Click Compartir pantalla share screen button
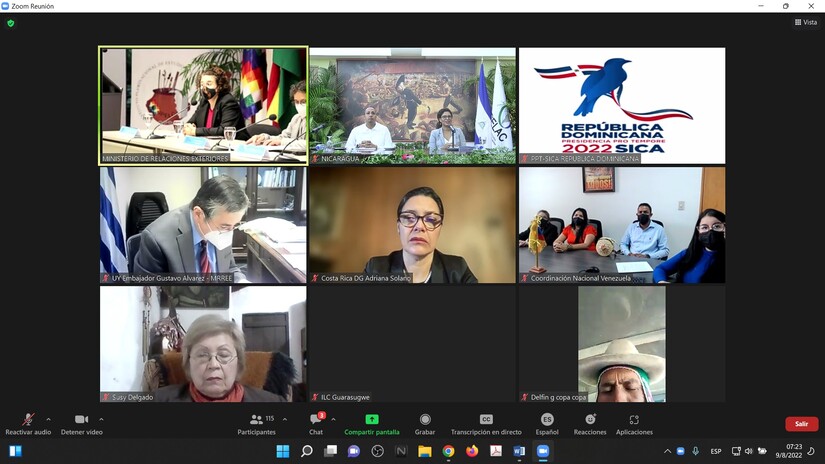Viewport: 825px width, 464px height. pyautogui.click(x=372, y=424)
